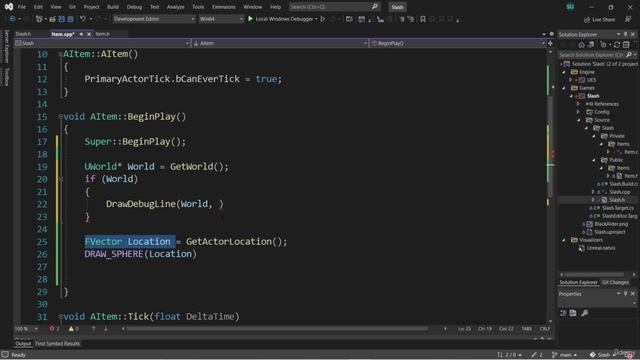Click the Properties Categorized view icon
The width and height of the screenshot is (640, 360).
pos(564,313)
